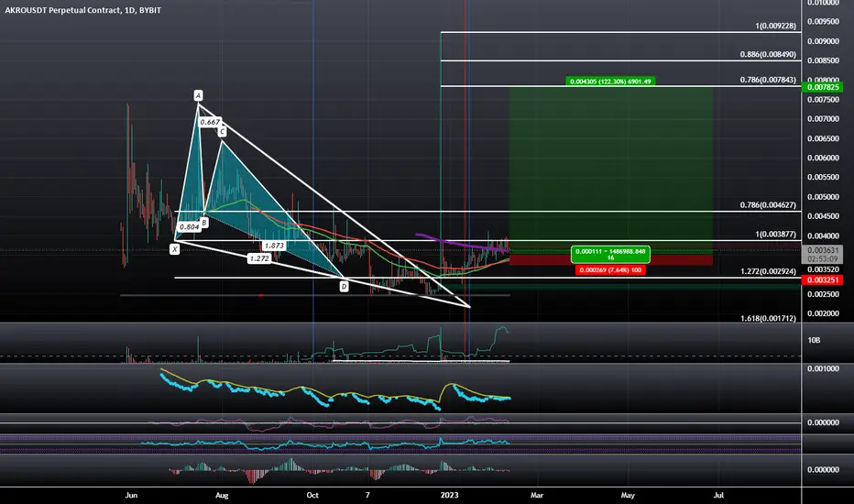Select the harmonic pattern point C label

223,132
